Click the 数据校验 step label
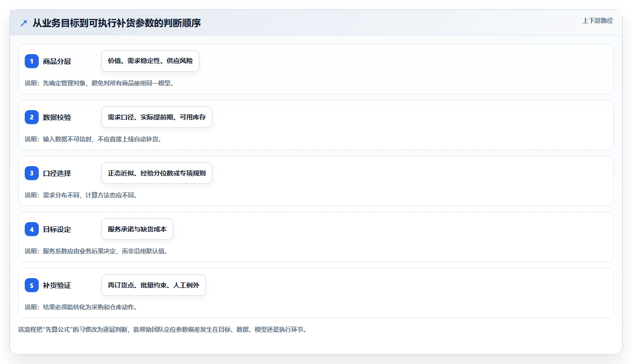This screenshot has height=364, width=632. pyautogui.click(x=57, y=117)
